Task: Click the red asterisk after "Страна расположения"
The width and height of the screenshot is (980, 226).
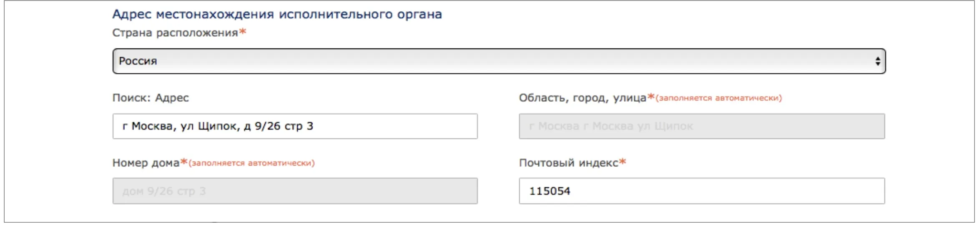Action: click(242, 32)
